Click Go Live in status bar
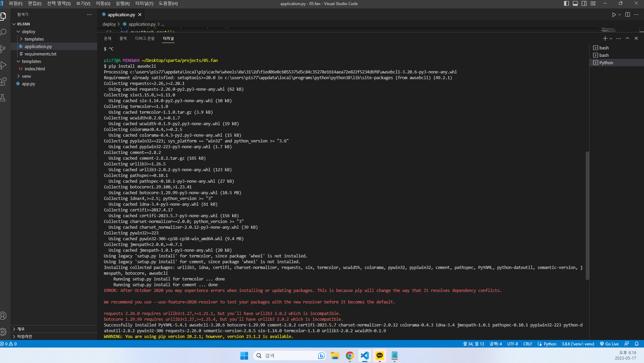This screenshot has width=644, height=363. click(609, 344)
